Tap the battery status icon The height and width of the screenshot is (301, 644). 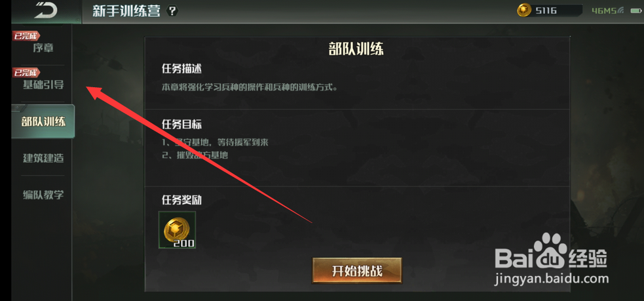(x=635, y=10)
